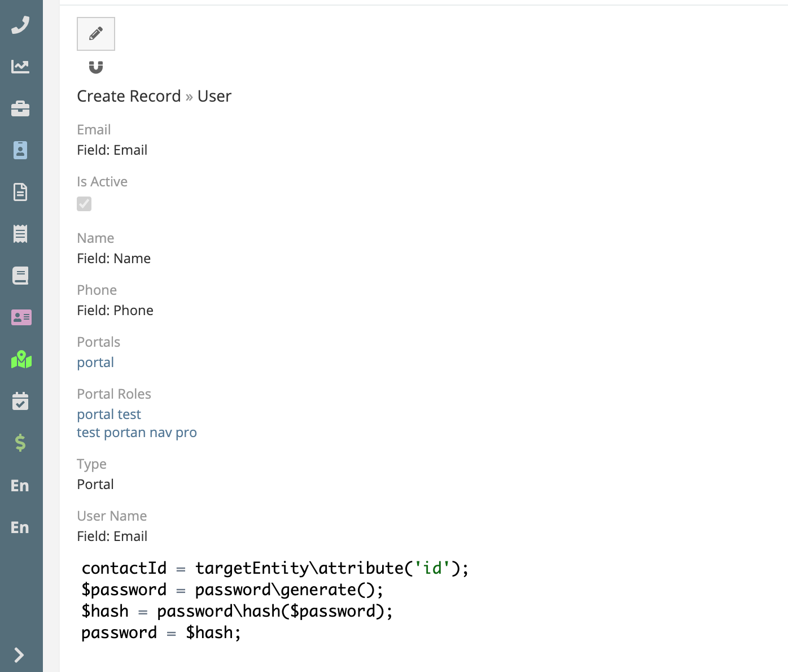Click the second En sidebar item
Viewport: 788px width, 672px height.
(x=20, y=527)
